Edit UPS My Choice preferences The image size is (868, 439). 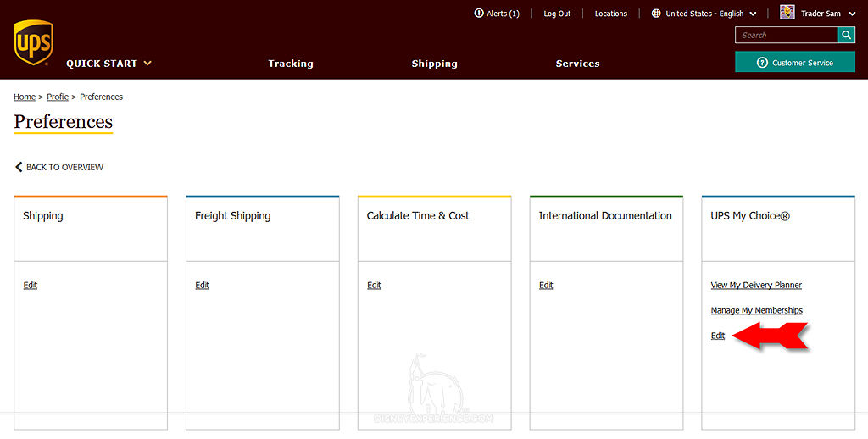click(x=718, y=336)
